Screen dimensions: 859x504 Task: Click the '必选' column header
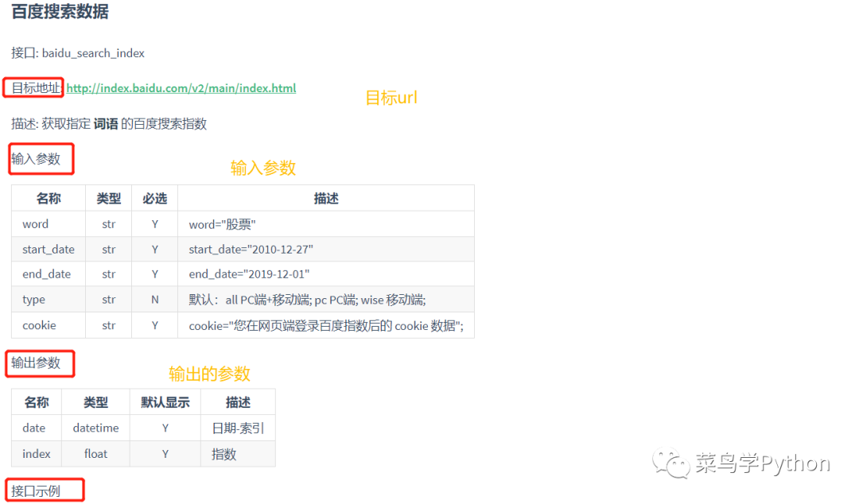coord(154,198)
